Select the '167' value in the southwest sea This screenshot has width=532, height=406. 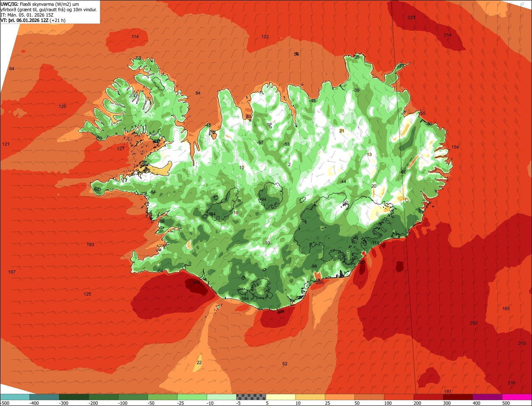tap(12, 272)
